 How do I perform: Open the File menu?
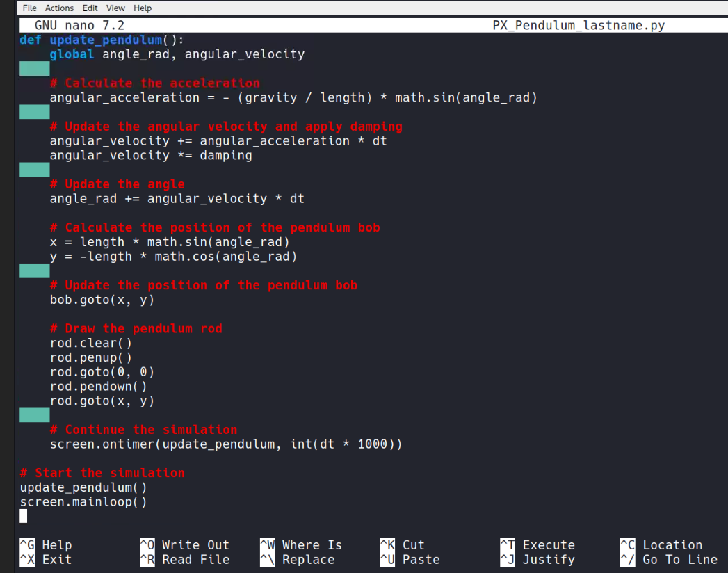pyautogui.click(x=29, y=8)
